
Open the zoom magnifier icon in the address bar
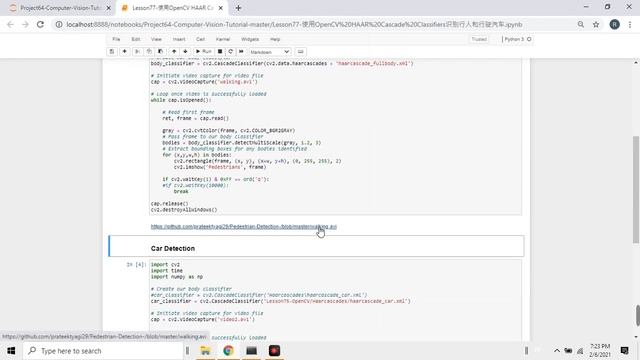[581, 24]
